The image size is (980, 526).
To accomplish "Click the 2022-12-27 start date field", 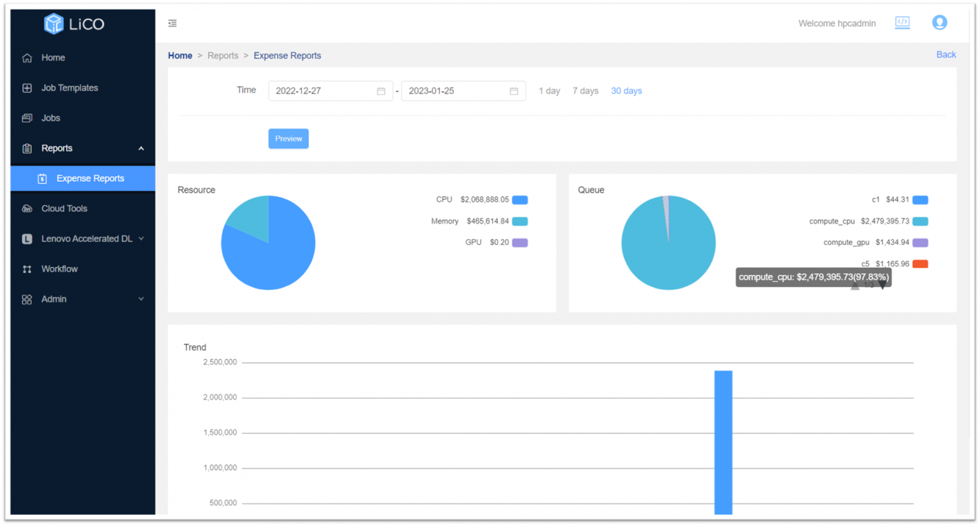I will coord(322,91).
